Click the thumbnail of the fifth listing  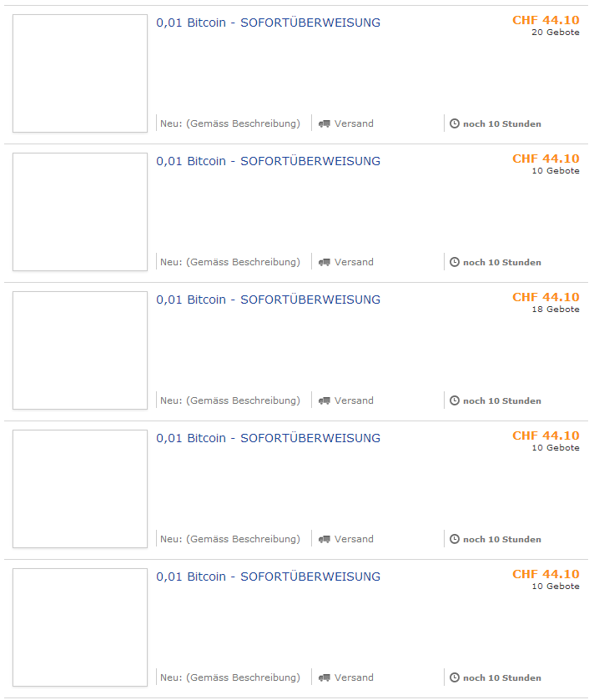pos(80,627)
